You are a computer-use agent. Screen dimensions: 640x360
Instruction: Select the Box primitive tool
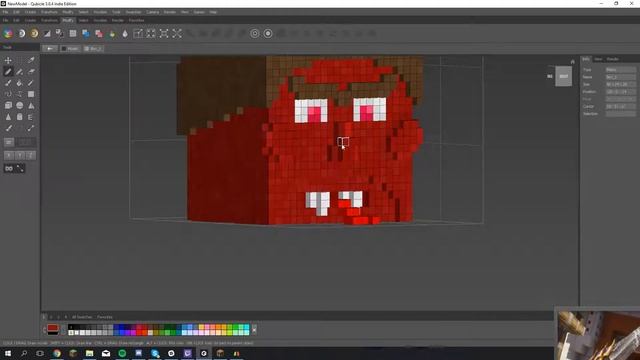coord(8,106)
